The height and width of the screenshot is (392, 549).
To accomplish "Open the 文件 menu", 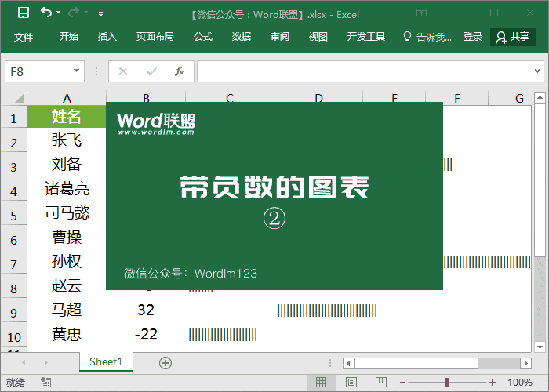I will [x=24, y=37].
